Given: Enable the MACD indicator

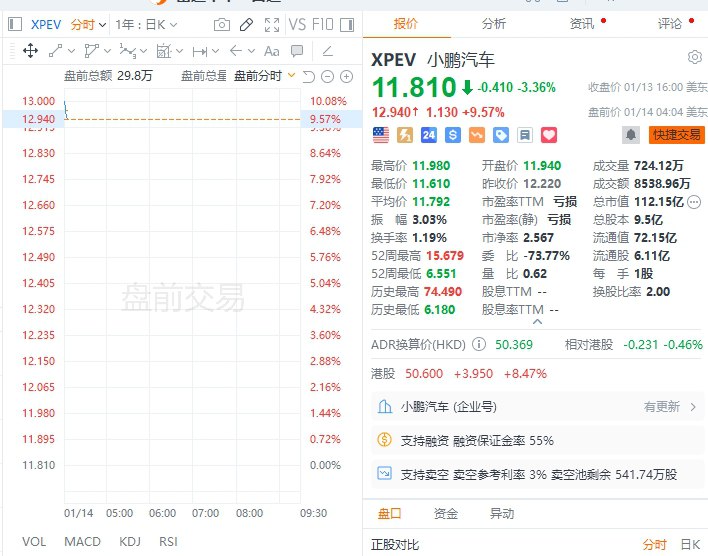Looking at the screenshot, I should click(x=82, y=541).
